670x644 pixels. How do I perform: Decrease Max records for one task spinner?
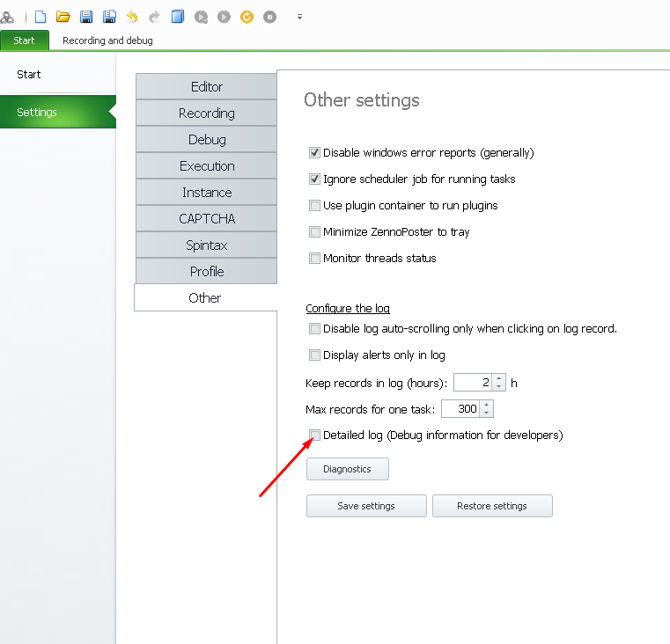pos(486,413)
